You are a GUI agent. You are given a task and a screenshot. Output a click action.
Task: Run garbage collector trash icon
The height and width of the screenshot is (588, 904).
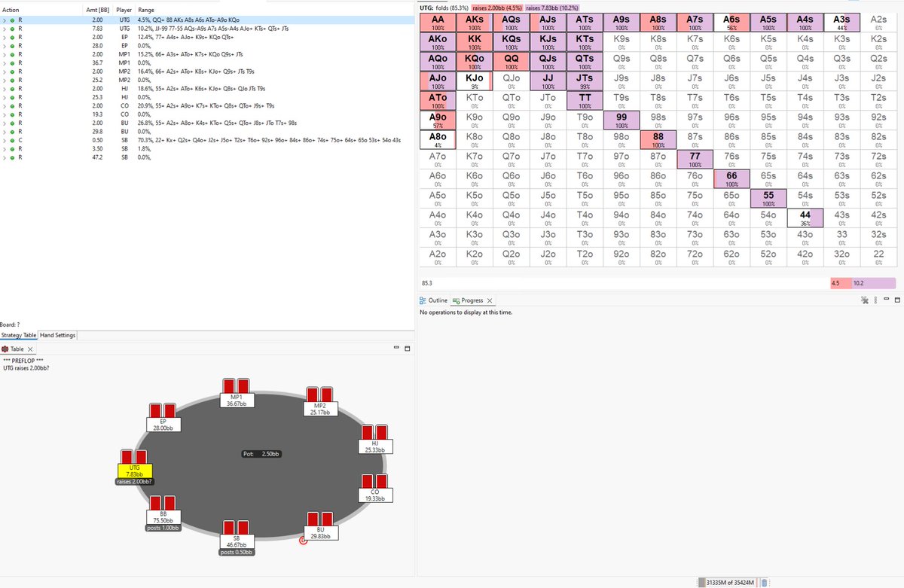pyautogui.click(x=764, y=582)
